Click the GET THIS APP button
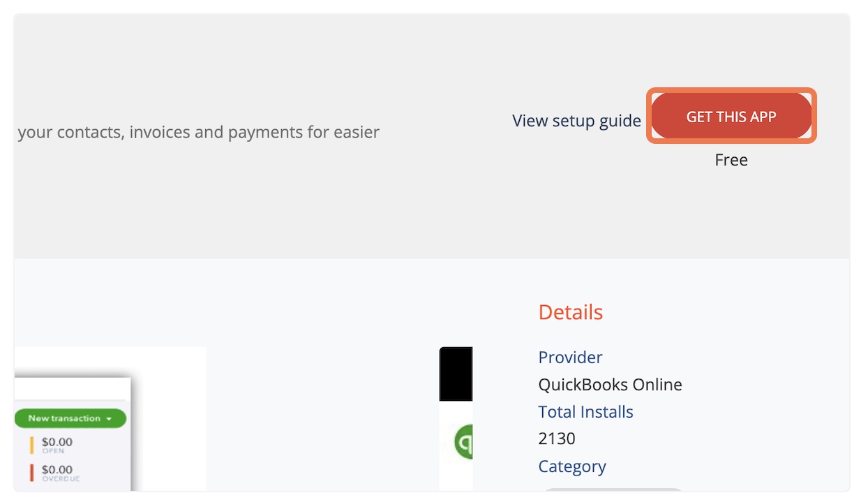This screenshot has width=868, height=500. [x=731, y=117]
